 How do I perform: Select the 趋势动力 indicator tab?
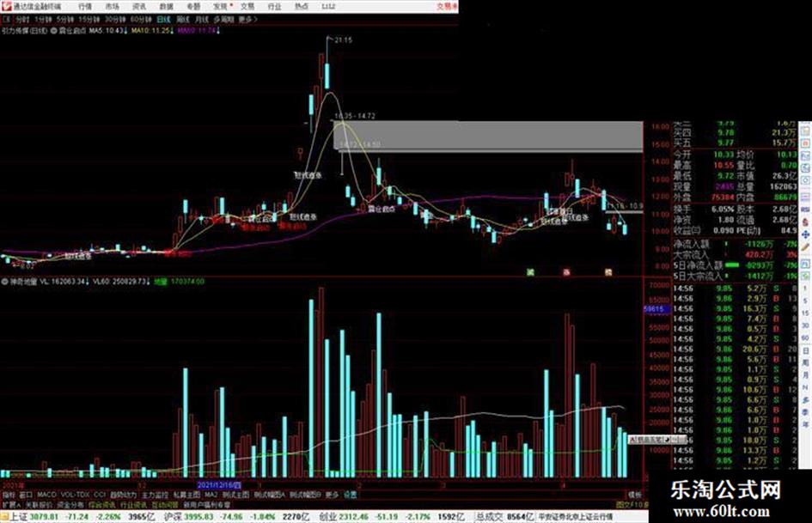(x=123, y=495)
